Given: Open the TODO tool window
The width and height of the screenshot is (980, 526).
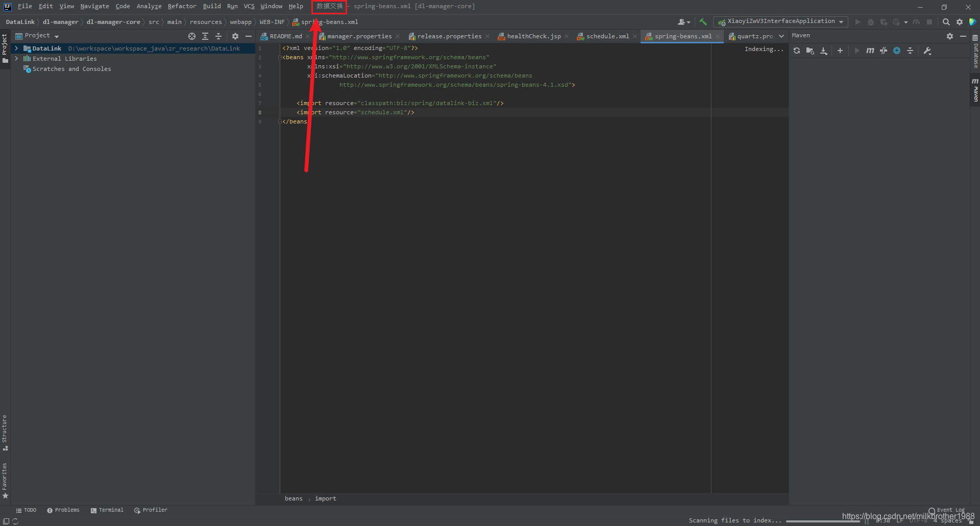Looking at the screenshot, I should click(x=26, y=510).
